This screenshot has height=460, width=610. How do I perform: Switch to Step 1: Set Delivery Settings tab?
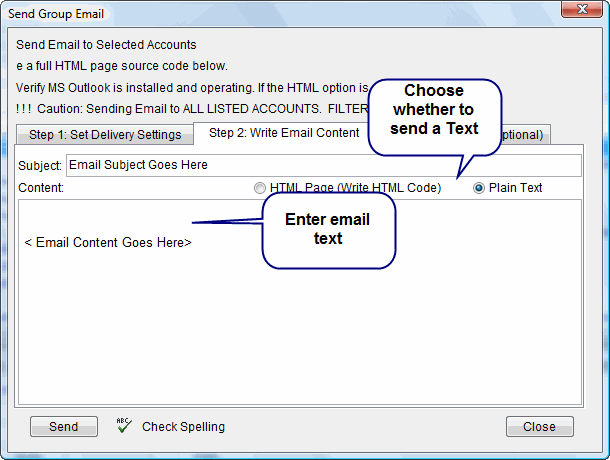pos(105,135)
